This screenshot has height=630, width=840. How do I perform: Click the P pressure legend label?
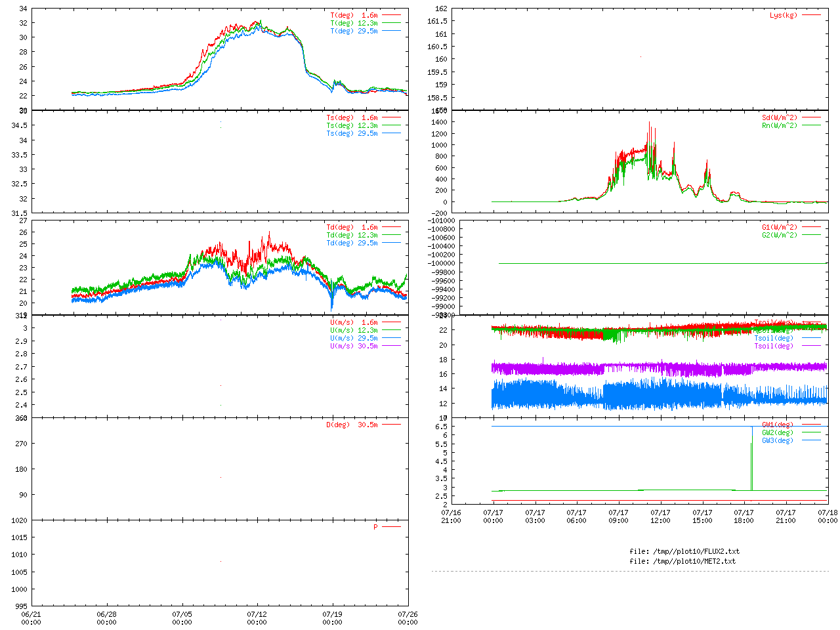coord(375,527)
